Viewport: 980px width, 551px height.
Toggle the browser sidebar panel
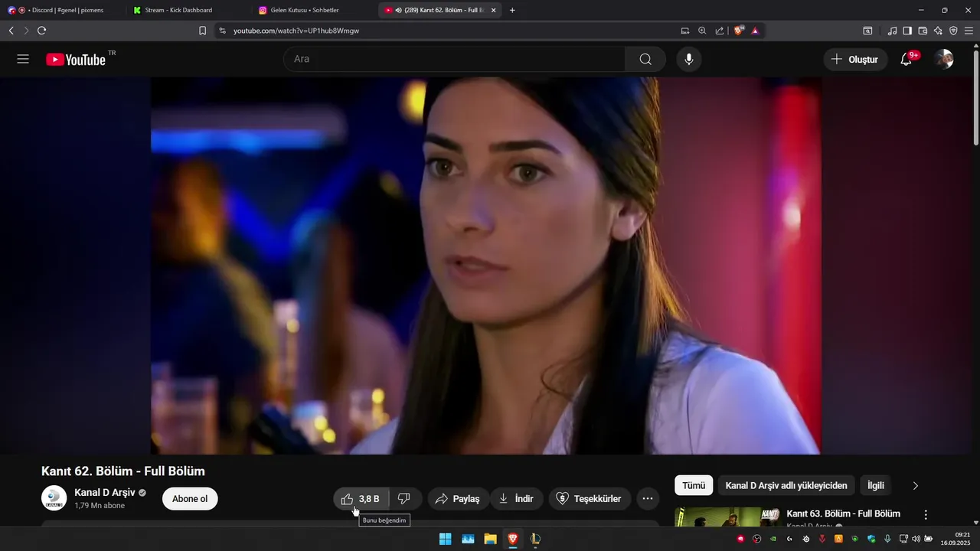(x=907, y=31)
